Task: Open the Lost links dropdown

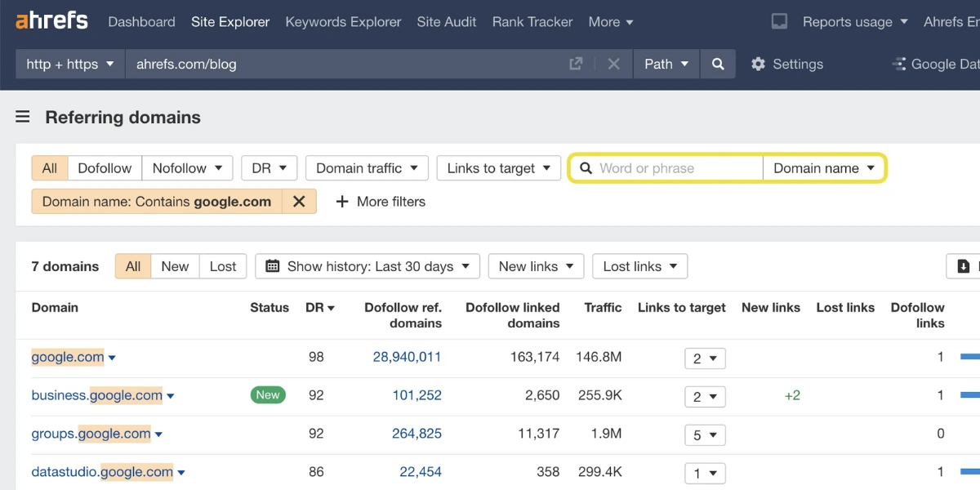Action: point(640,266)
